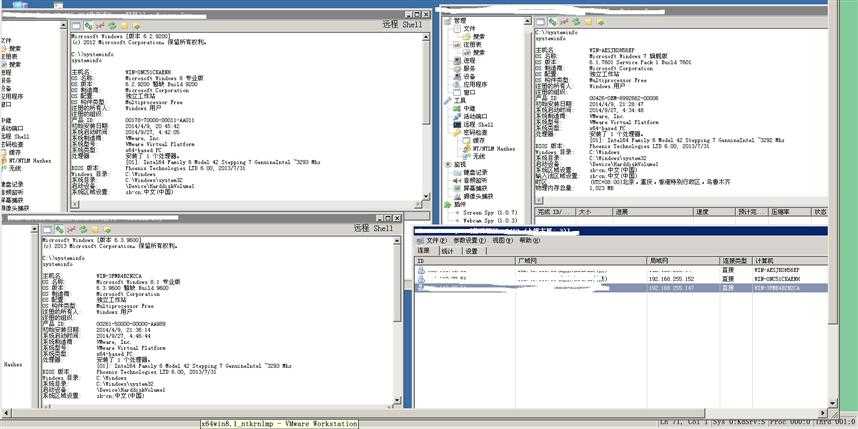Select 中继 in the Windows 7 client tree
858x429 pixels.
point(469,109)
